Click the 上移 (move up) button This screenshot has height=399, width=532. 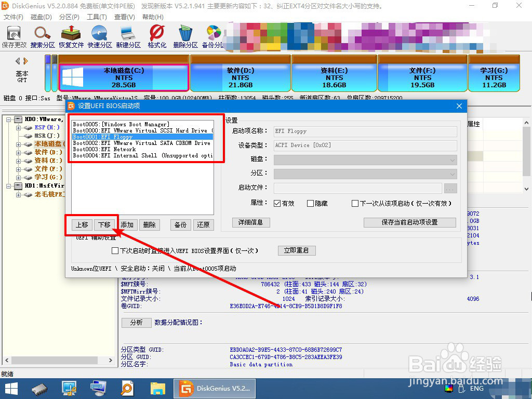tap(82, 224)
